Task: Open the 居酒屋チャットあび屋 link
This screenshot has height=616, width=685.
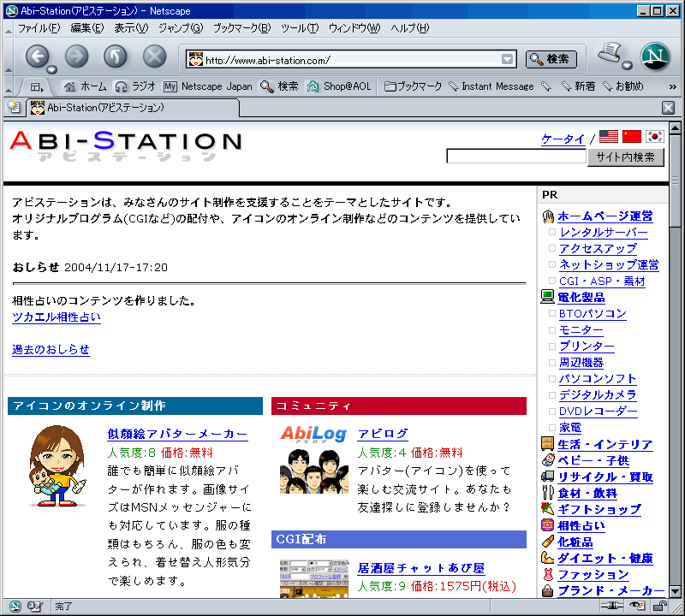Action: (x=421, y=568)
